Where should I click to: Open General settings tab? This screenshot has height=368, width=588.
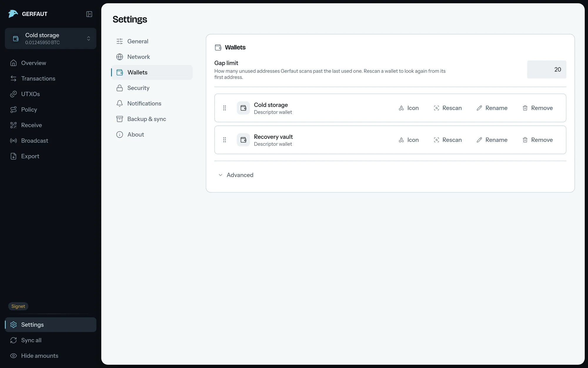152,41
